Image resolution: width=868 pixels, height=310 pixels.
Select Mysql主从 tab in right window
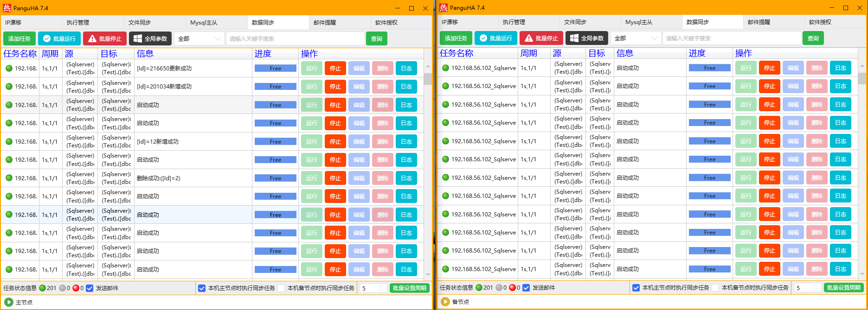point(652,22)
